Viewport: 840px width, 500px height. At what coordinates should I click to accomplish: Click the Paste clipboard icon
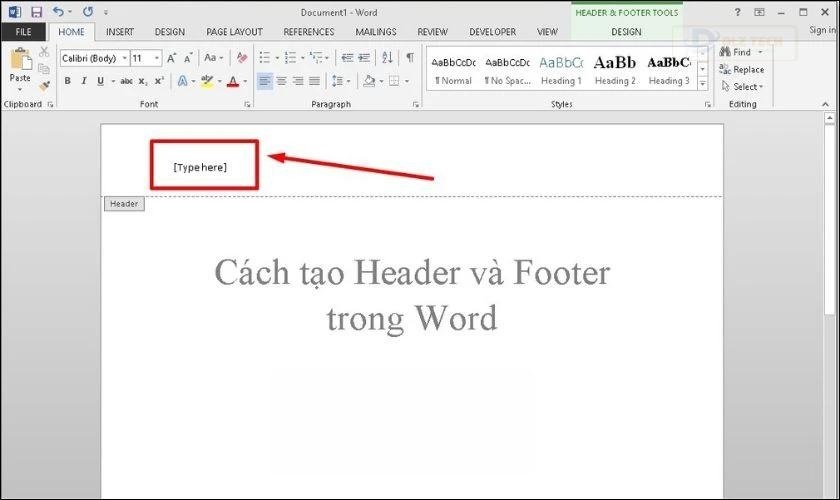point(20,58)
